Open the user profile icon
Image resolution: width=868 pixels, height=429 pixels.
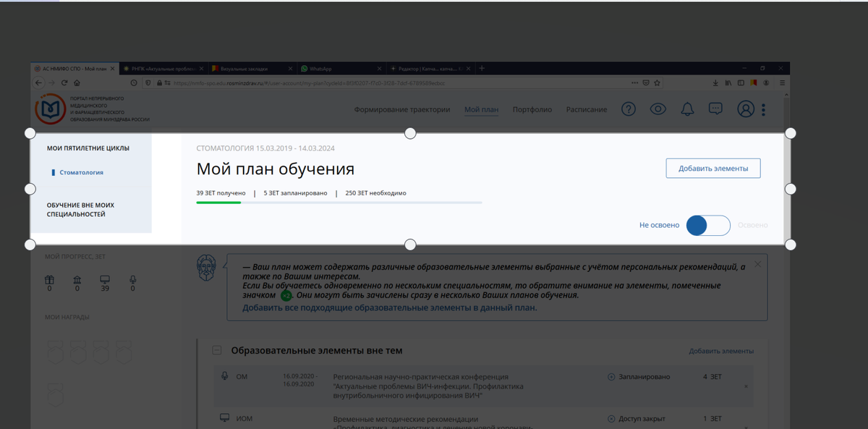(745, 109)
